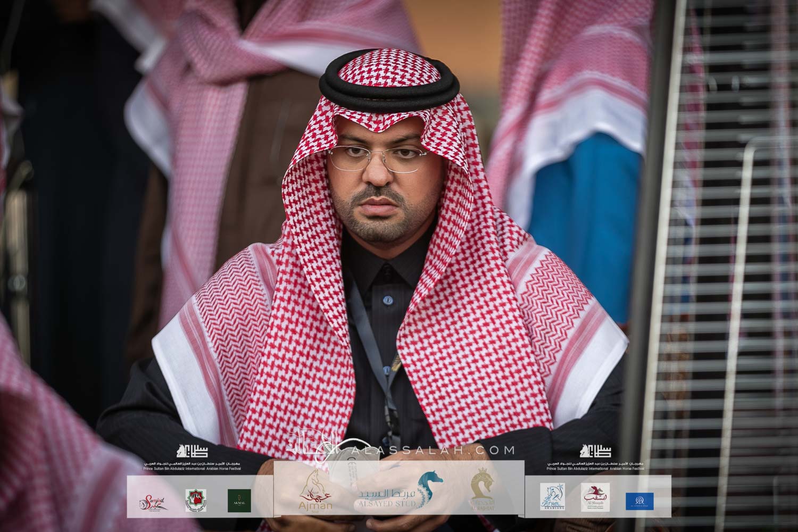The width and height of the screenshot is (798, 532).
Task: Click the blue square sponsor logo
Action: pyautogui.click(x=639, y=501)
